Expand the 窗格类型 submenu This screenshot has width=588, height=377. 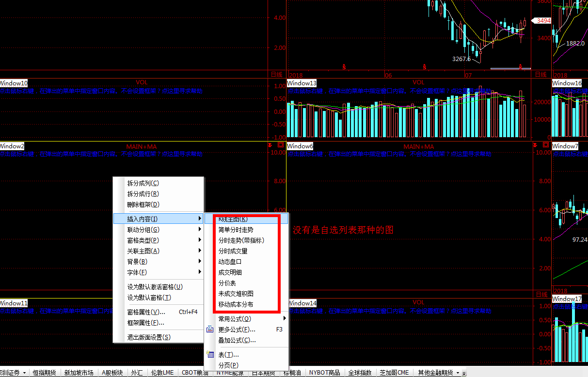(x=200, y=240)
